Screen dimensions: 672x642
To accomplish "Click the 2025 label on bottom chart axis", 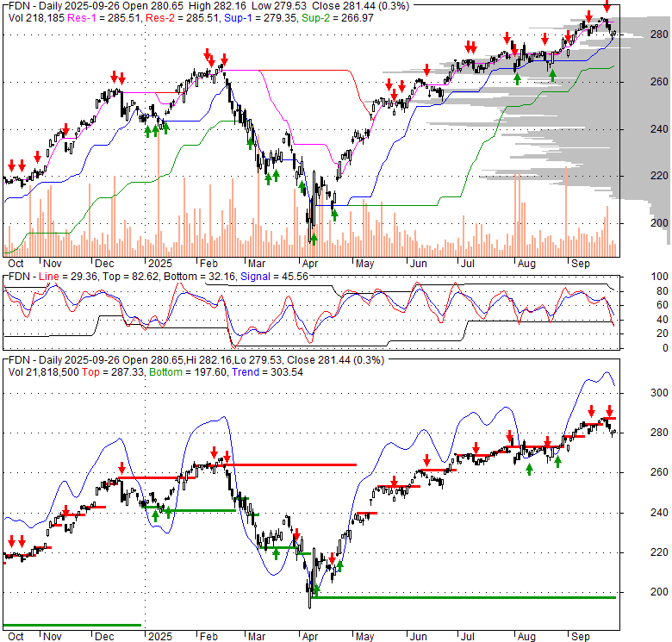I will pyautogui.click(x=160, y=637).
